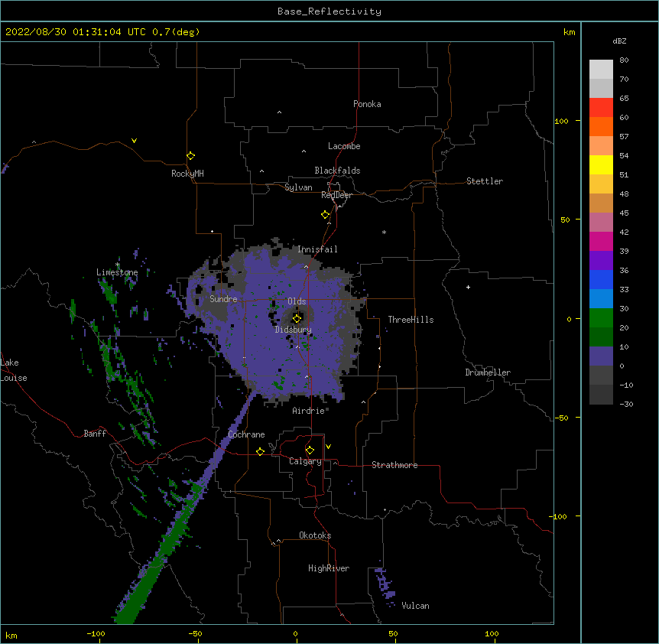Click the white 70-80 dBZ legend swatch
This screenshot has height=644, width=659.
601,70
